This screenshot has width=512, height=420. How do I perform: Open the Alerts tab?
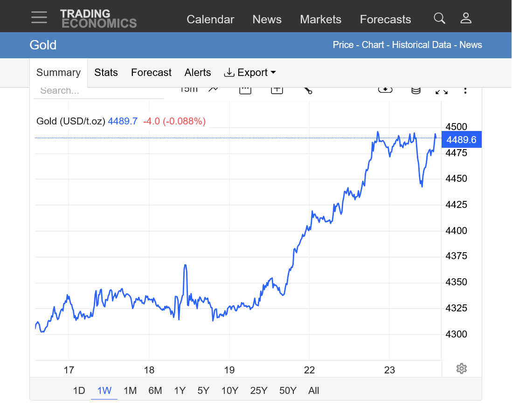click(198, 73)
